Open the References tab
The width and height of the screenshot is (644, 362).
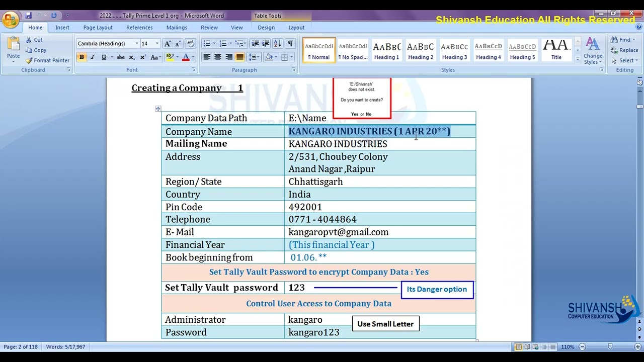[x=139, y=28]
